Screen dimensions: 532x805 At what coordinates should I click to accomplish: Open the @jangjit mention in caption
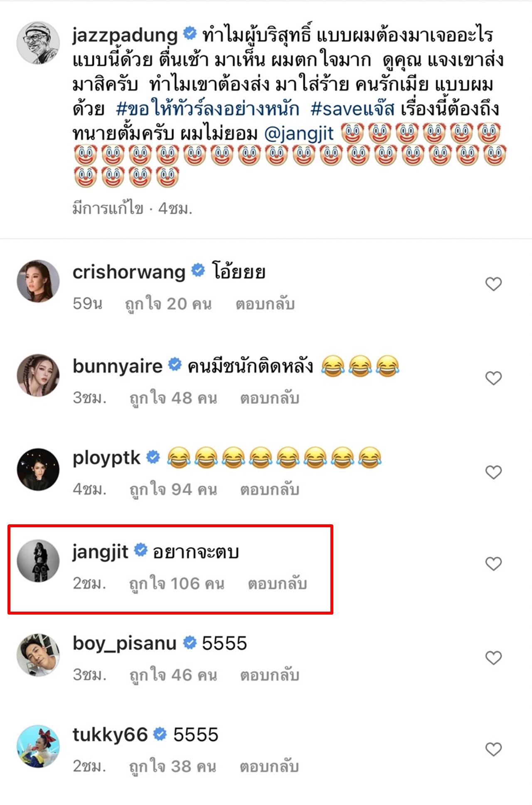tap(299, 133)
